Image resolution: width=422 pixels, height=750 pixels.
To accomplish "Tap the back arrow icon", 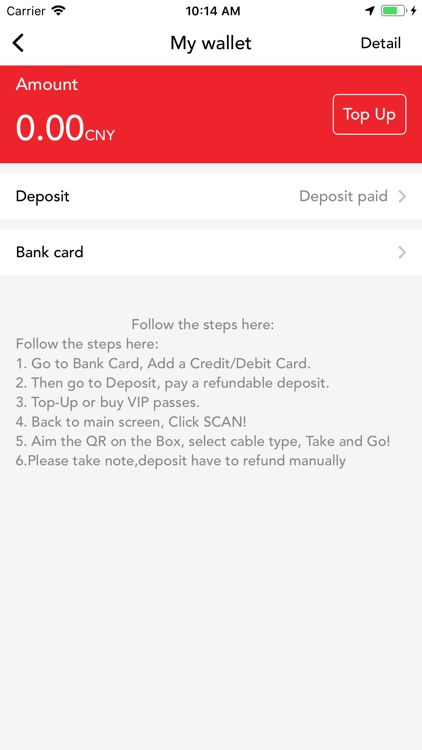I will pyautogui.click(x=18, y=43).
